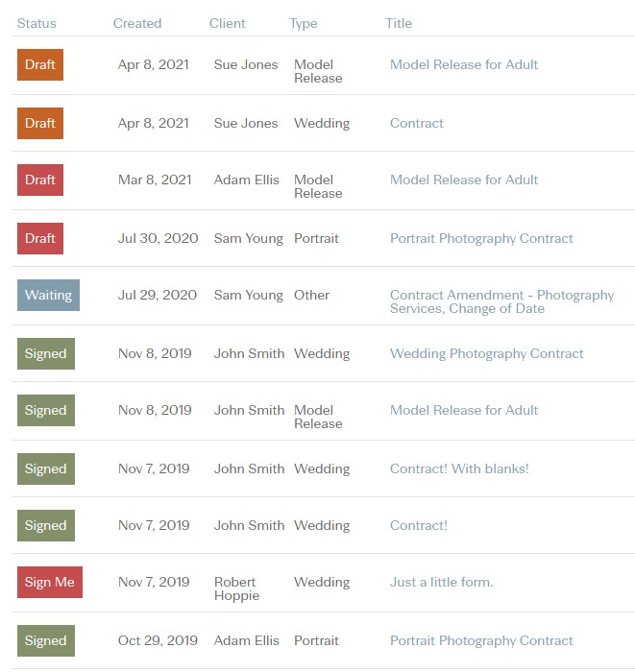
Task: Open Sam Young's Portrait Photography Contract
Action: (481, 239)
